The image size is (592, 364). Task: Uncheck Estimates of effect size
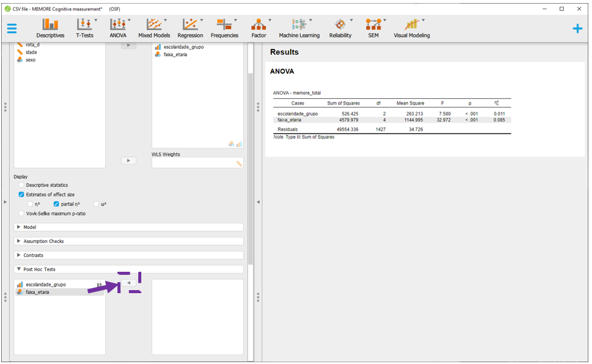(22, 194)
